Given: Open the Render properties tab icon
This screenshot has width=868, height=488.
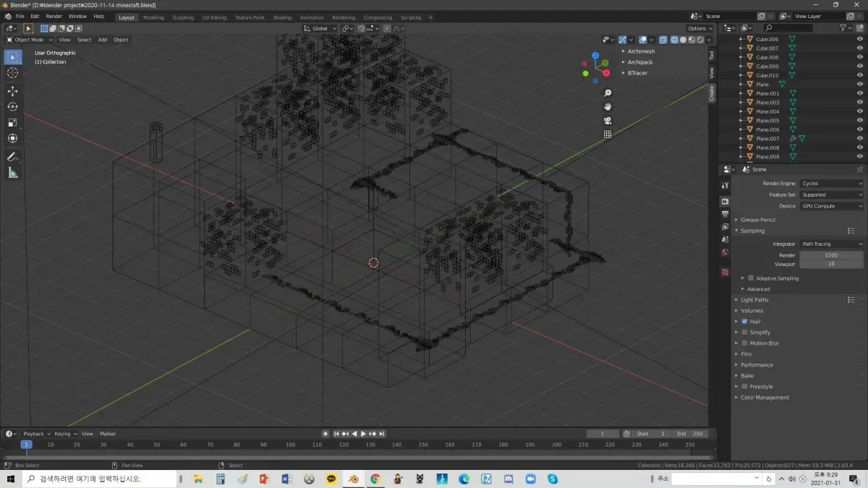Looking at the screenshot, I should [x=725, y=201].
